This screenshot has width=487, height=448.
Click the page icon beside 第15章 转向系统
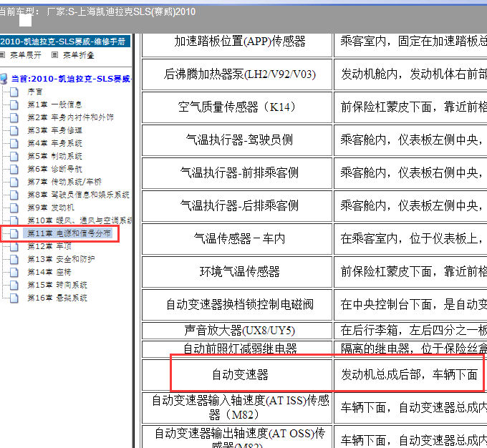click(14, 285)
